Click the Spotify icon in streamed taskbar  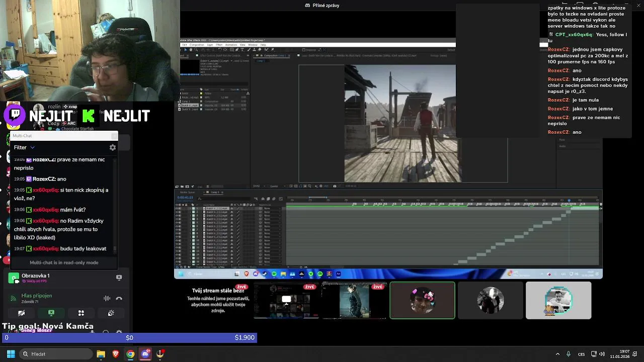click(x=274, y=274)
